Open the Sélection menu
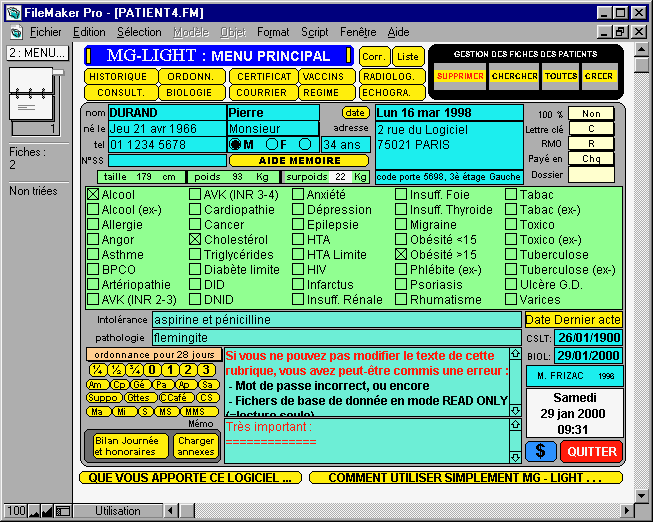 pos(139,32)
